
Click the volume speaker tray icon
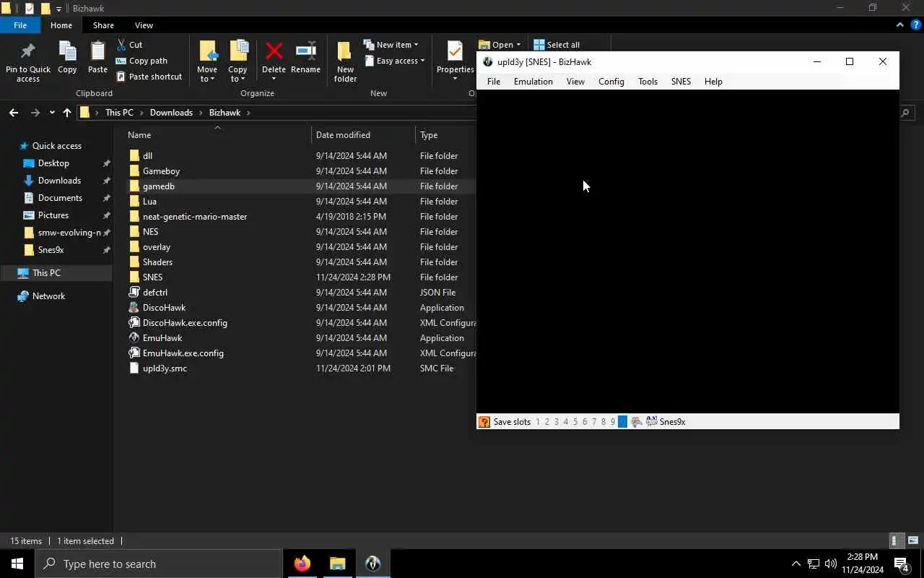pos(831,564)
